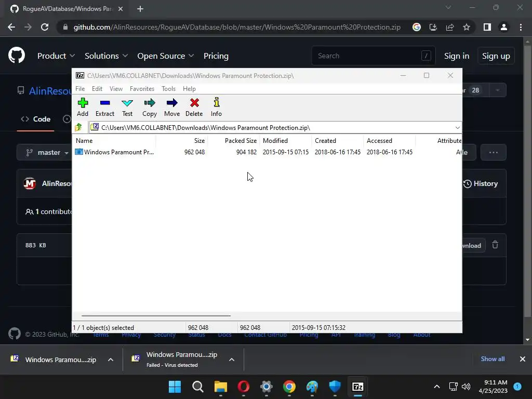This screenshot has width=532, height=399.
Task: Click the browser back arrow
Action: pyautogui.click(x=11, y=27)
